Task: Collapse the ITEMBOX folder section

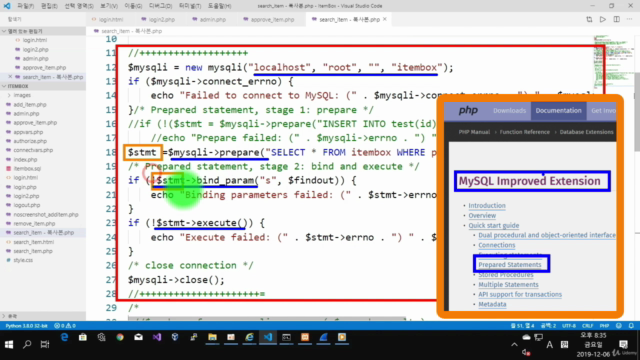Action: (43, 86)
